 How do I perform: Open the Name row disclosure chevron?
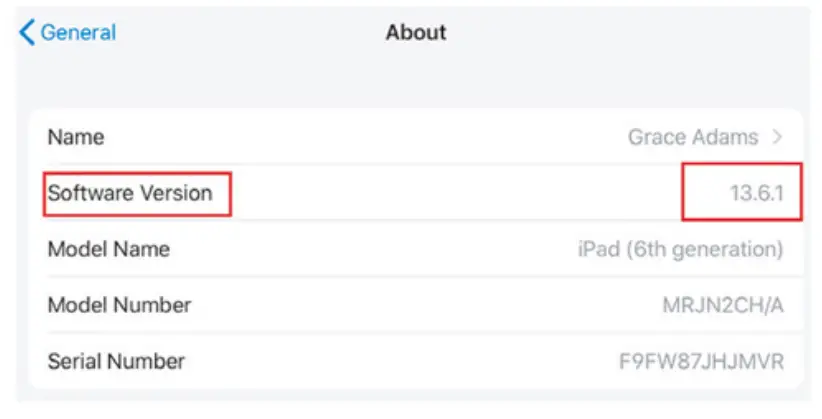point(778,137)
